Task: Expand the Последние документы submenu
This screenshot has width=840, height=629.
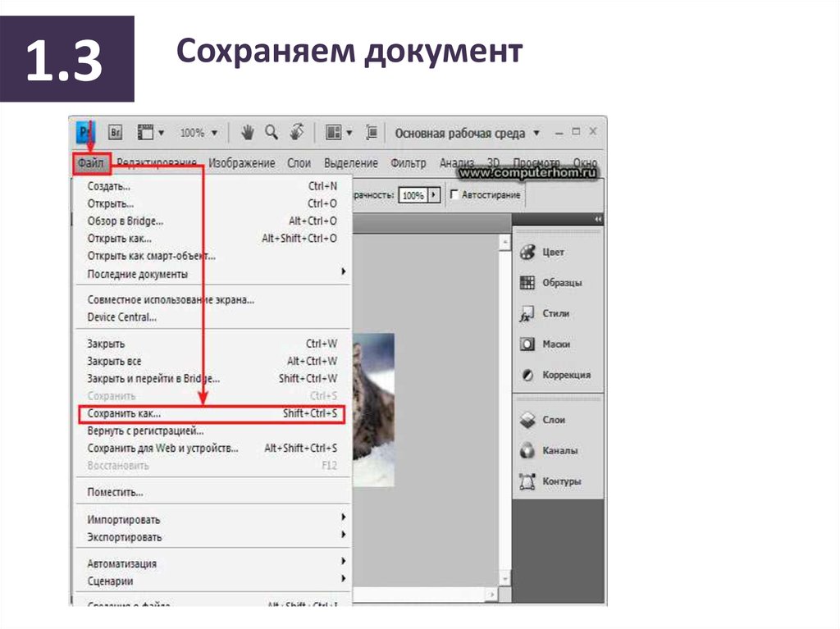Action: click(x=343, y=273)
